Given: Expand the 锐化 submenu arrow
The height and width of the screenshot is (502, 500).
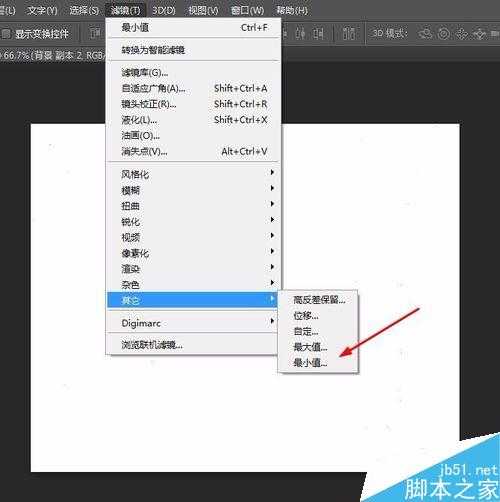Looking at the screenshot, I should [x=272, y=219].
